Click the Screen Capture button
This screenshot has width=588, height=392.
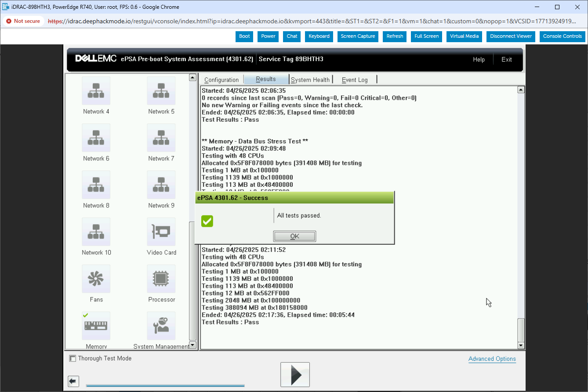tap(358, 36)
